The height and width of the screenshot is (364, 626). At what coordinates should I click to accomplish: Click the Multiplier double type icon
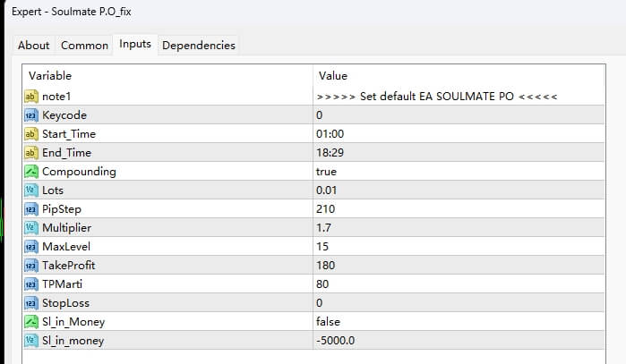[x=31, y=227]
